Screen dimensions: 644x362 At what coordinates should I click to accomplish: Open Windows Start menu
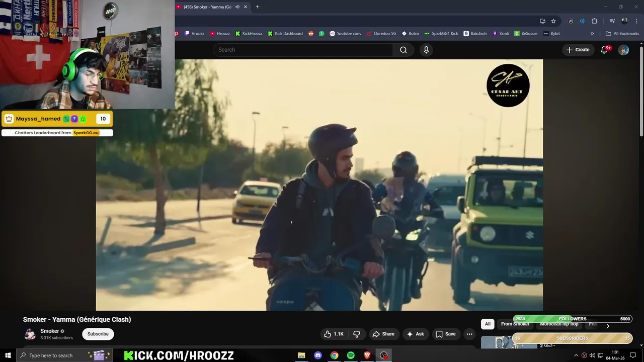pos(8,355)
